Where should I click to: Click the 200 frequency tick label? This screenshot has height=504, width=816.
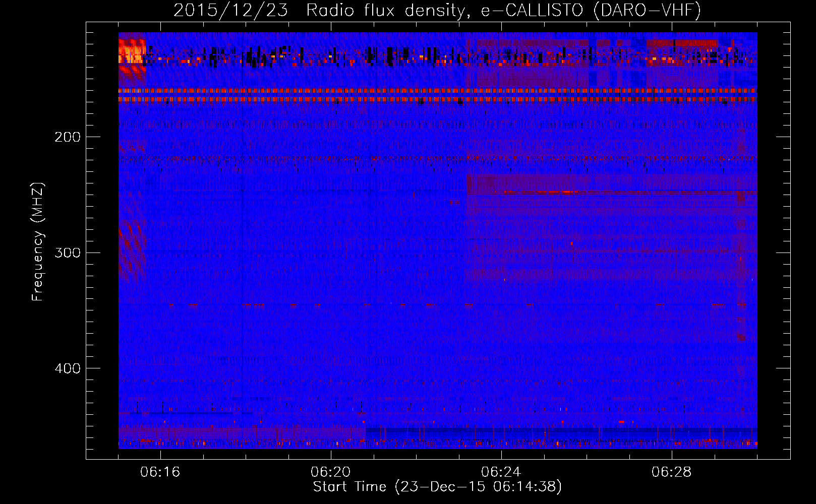click(68, 137)
